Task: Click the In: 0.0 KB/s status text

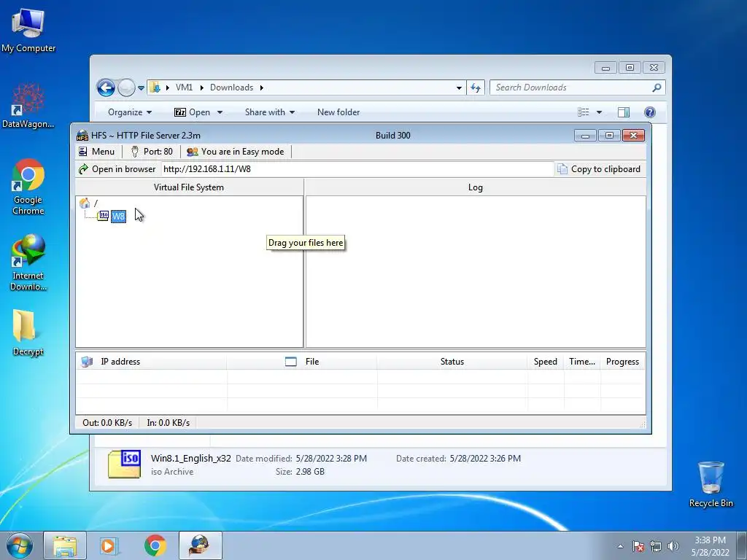Action: coord(169,423)
